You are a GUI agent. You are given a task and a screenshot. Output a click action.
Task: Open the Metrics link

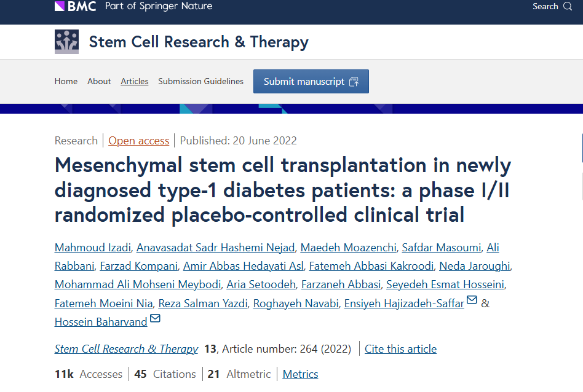tap(300, 374)
